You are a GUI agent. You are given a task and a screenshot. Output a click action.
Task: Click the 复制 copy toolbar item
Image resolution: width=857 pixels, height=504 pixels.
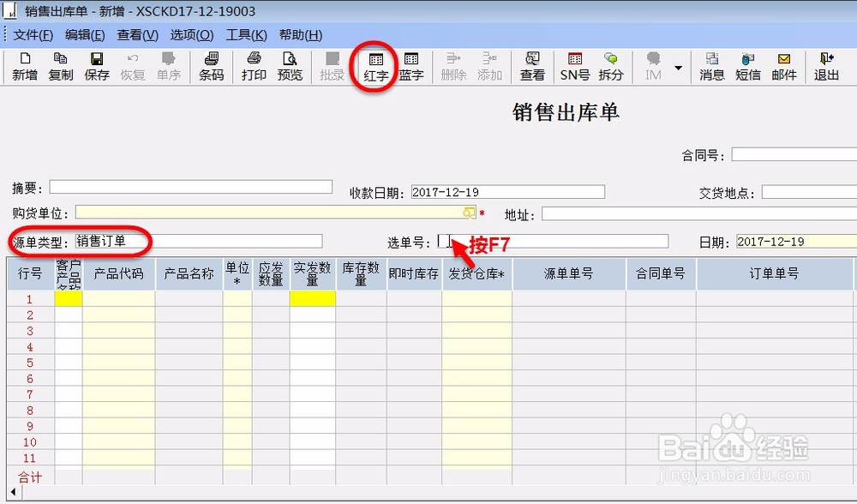coord(61,69)
